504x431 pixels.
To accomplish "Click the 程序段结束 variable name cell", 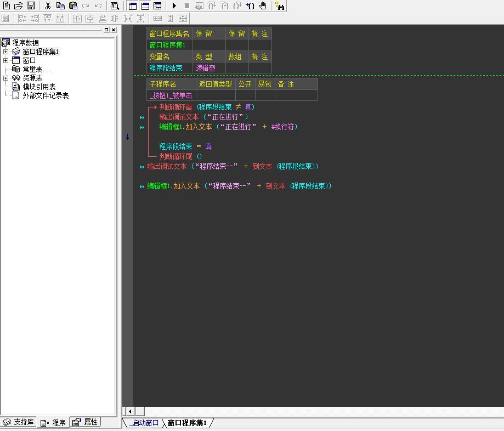I will coord(169,68).
